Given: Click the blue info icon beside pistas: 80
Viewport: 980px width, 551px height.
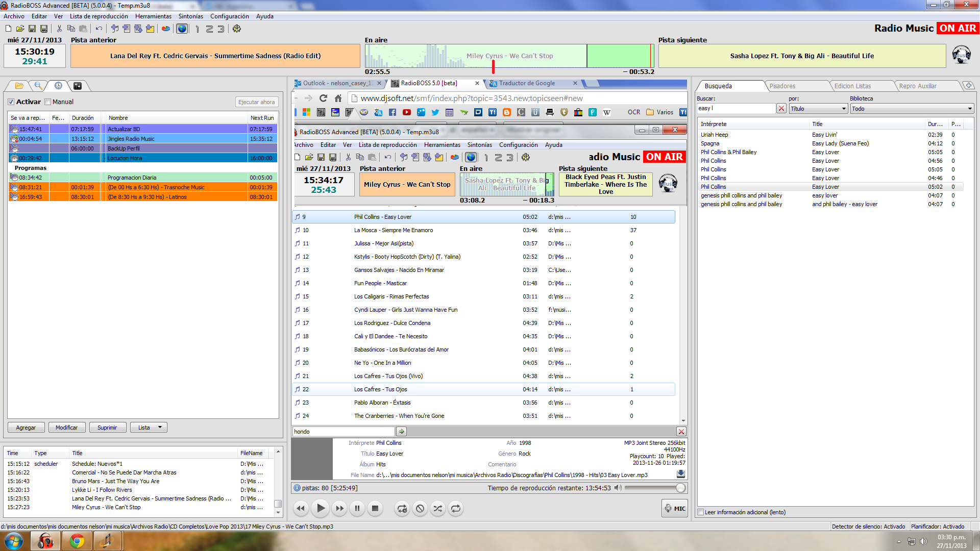Looking at the screenshot, I should point(297,488).
